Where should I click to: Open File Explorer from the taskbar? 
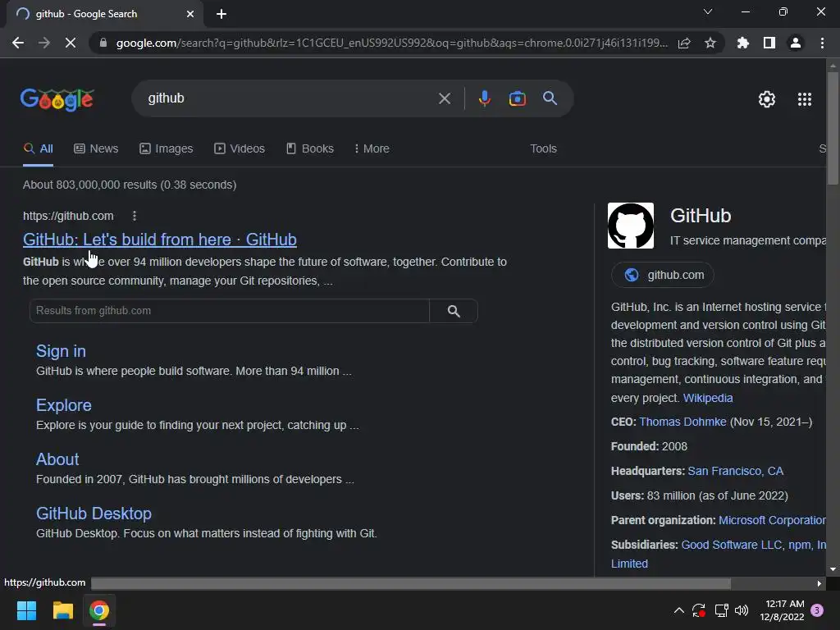pos(62,610)
